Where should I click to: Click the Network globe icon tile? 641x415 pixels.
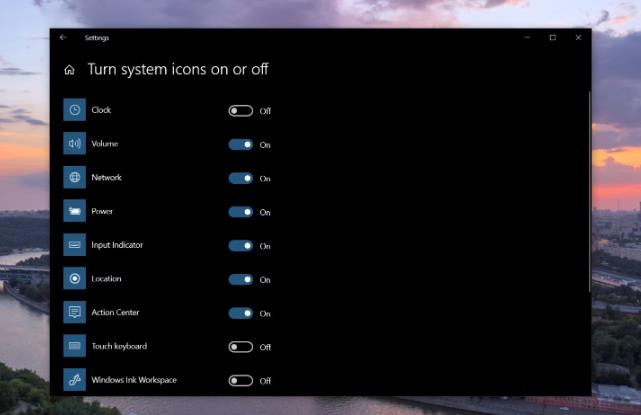[74, 177]
